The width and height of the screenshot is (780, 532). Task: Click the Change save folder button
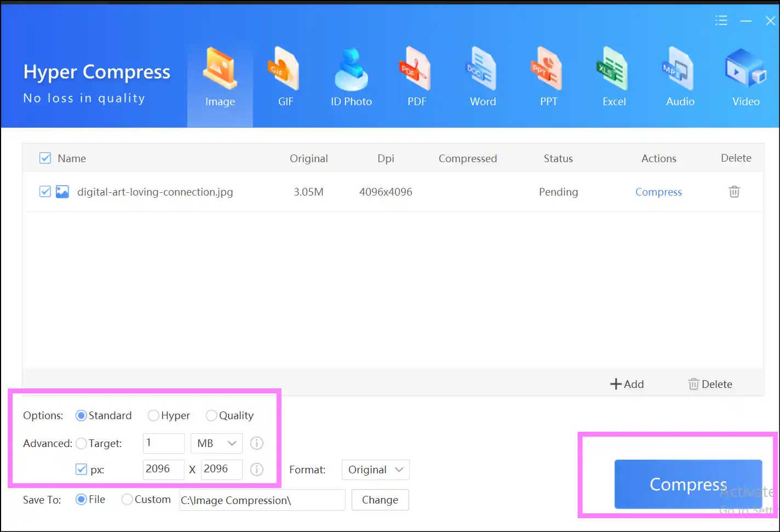[x=380, y=500]
